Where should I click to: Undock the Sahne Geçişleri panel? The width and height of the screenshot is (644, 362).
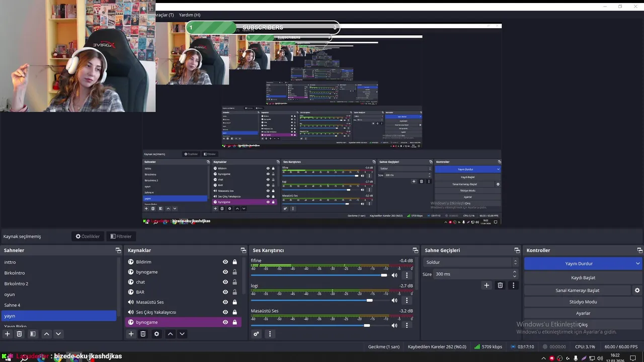(517, 250)
